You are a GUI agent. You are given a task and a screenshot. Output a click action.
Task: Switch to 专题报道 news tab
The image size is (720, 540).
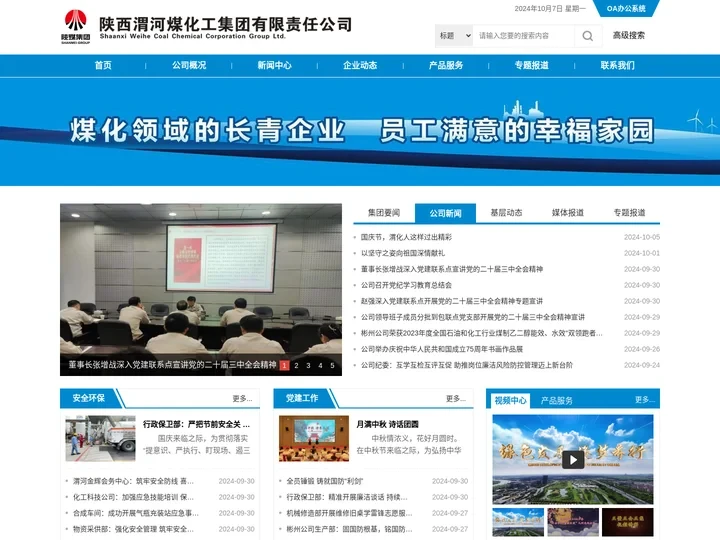tap(630, 213)
